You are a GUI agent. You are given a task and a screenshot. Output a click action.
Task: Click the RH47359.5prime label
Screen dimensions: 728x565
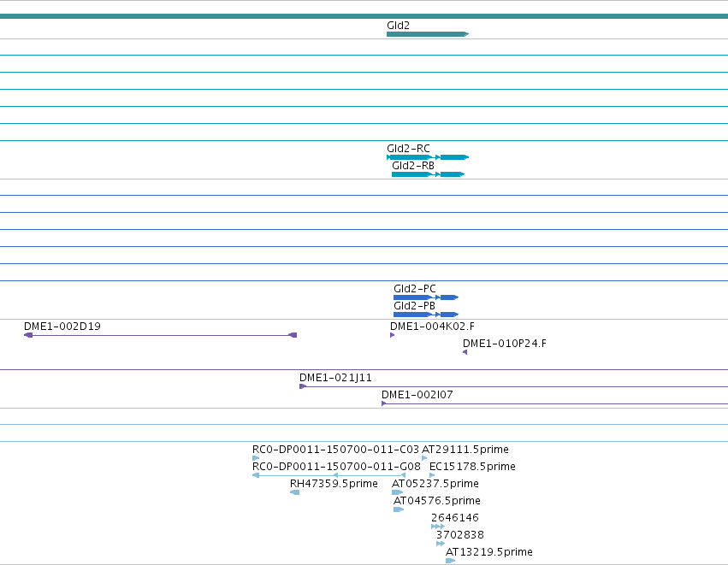tap(334, 484)
